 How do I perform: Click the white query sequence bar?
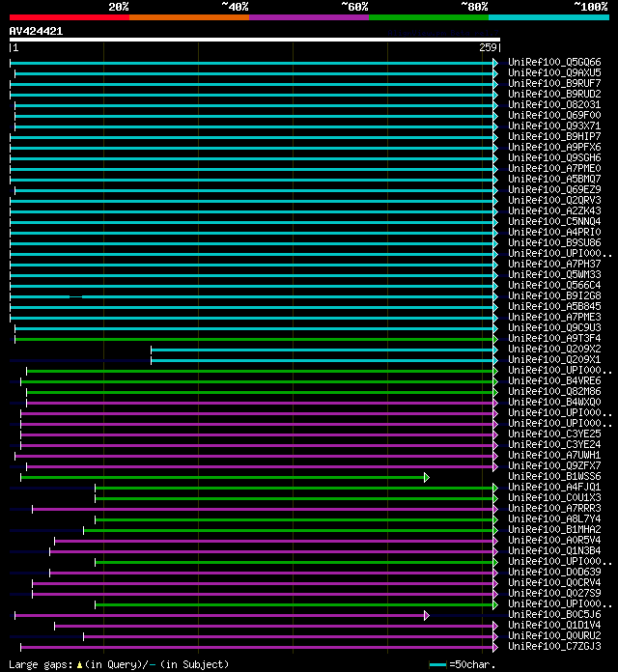click(255, 40)
